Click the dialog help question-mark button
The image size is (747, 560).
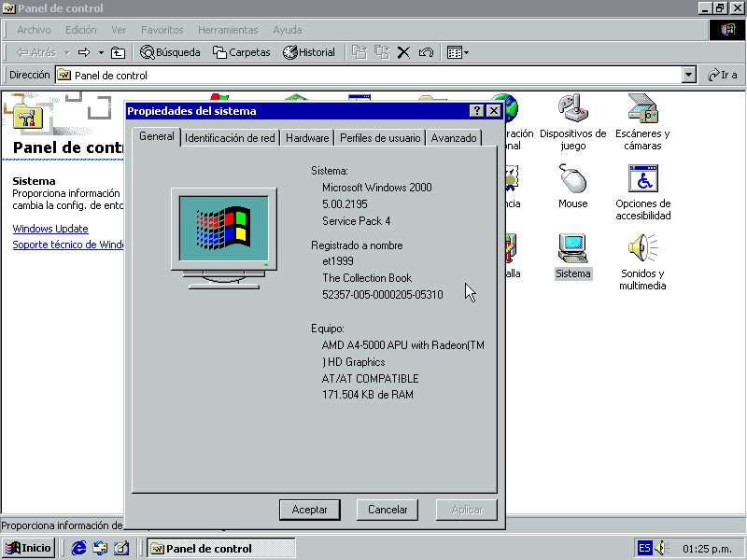476,111
